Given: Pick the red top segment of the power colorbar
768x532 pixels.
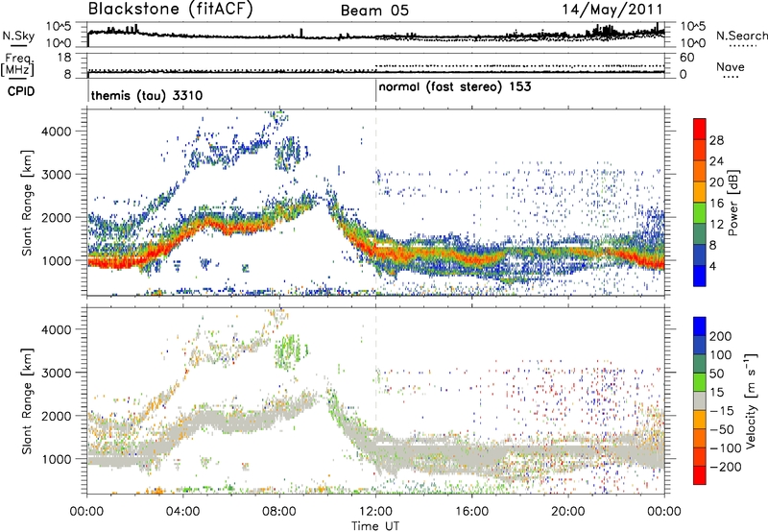Looking at the screenshot, I should click(700, 129).
